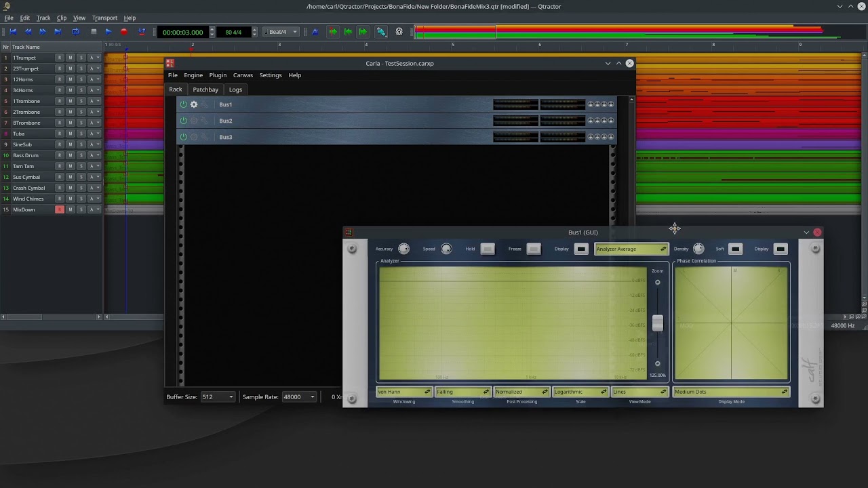Viewport: 868px width, 488px height.
Task: Open the von Hann windowing dropdown
Action: coord(404,392)
